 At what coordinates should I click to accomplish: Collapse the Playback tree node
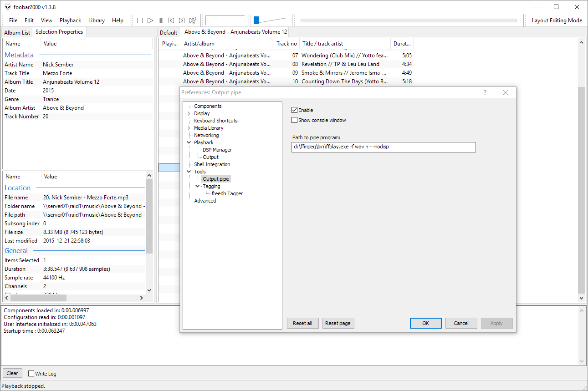pyautogui.click(x=189, y=142)
